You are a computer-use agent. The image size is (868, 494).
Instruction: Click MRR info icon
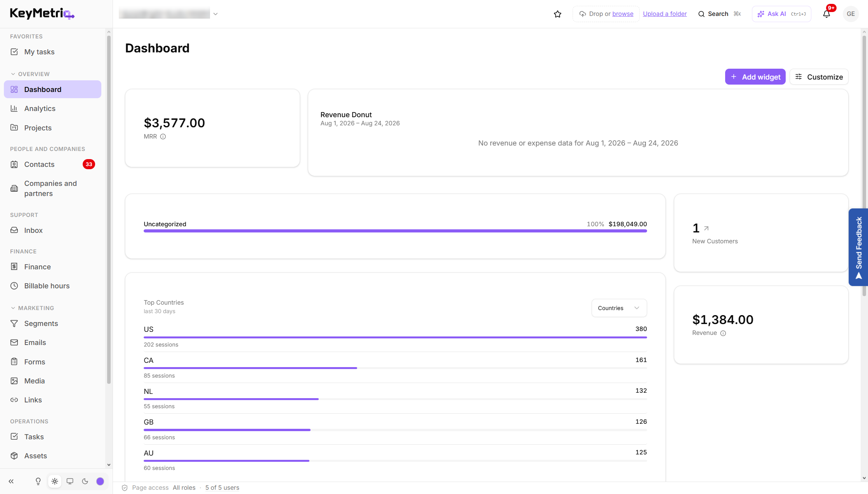point(163,137)
